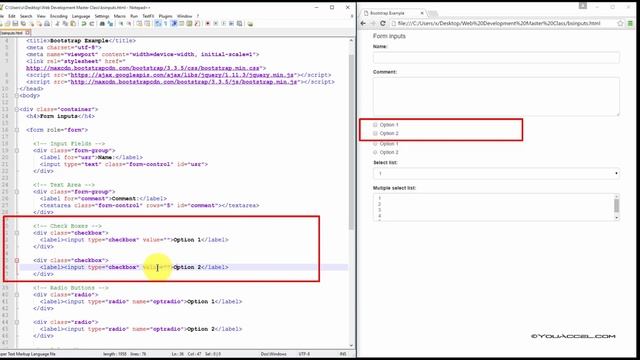The image size is (640, 360).
Task: Collapse the form role fold marker
Action: tap(17, 130)
